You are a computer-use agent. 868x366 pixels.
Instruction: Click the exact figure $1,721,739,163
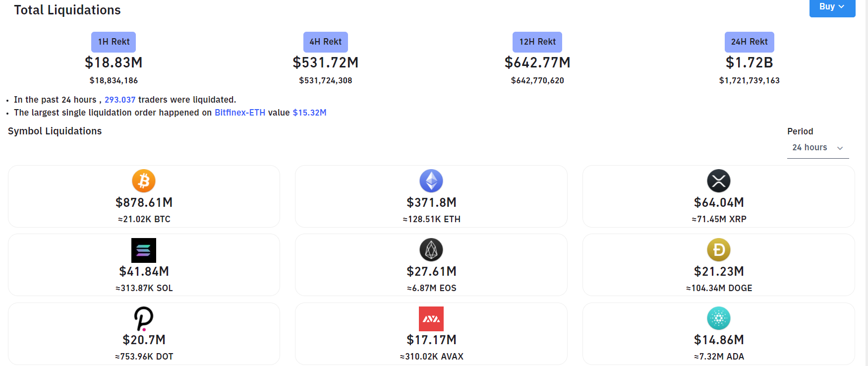coord(750,80)
